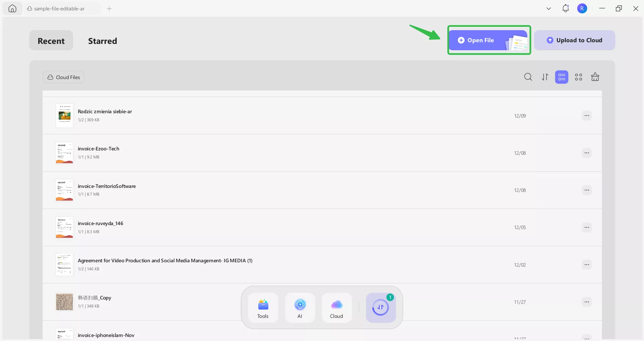Click the 12/05 date of invoice-ruveyda_146
This screenshot has height=341, width=644.
coord(520,227)
